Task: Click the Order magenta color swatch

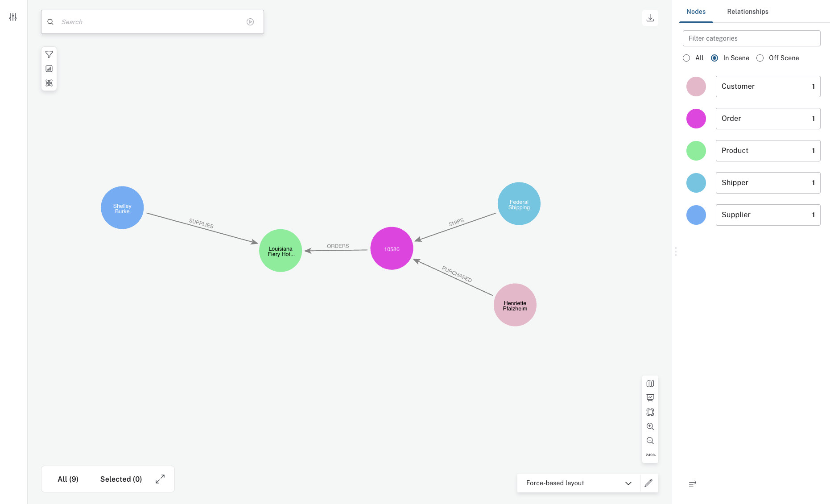Action: pyautogui.click(x=696, y=119)
